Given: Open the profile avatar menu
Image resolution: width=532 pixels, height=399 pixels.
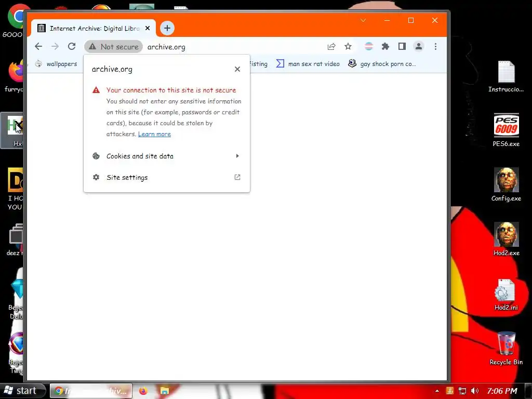Looking at the screenshot, I should 419,46.
